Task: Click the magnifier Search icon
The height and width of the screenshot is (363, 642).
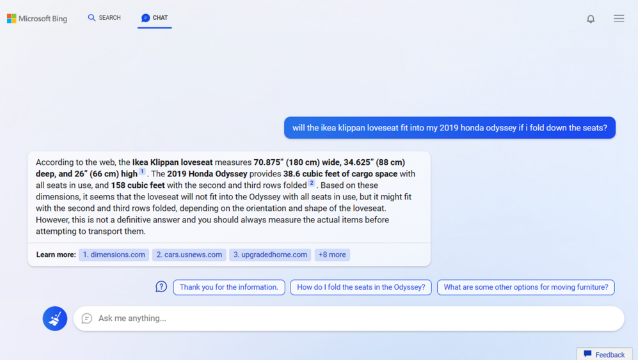Action: point(92,18)
